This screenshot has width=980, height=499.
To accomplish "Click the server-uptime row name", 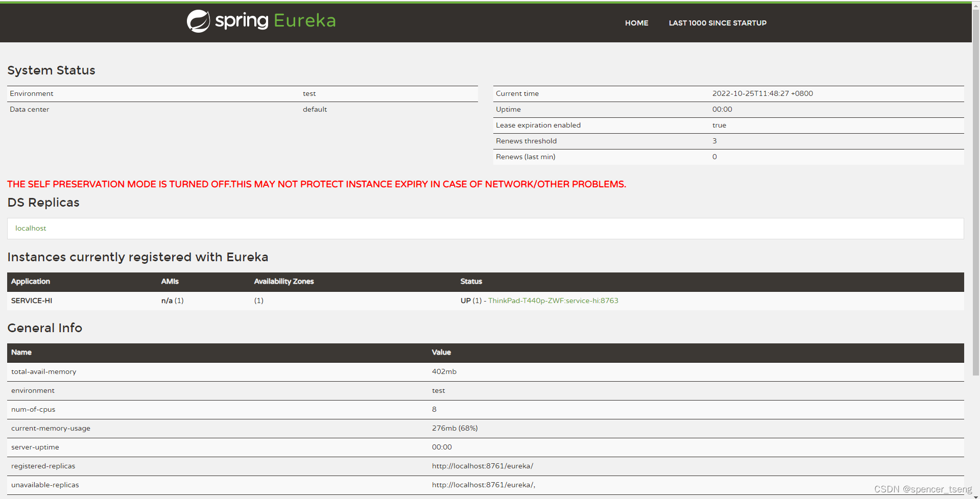I will click(35, 447).
